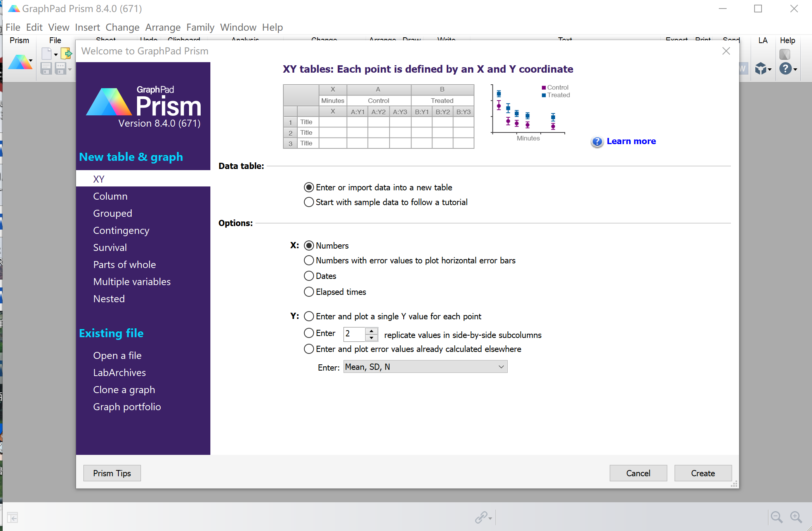The image size is (812, 531).
Task: Click the link chain icon in status bar
Action: click(481, 517)
